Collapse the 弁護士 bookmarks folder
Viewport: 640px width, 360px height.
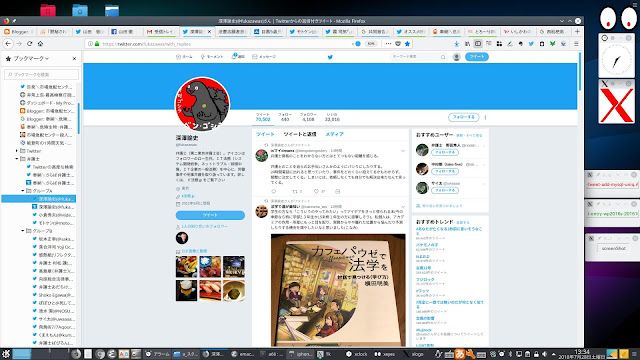[x=17, y=159]
